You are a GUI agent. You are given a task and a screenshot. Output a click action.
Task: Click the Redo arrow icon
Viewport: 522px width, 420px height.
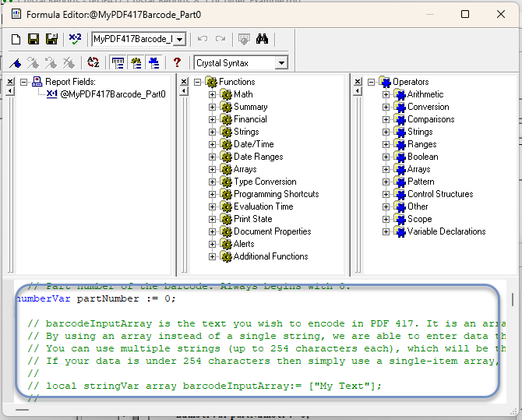220,39
